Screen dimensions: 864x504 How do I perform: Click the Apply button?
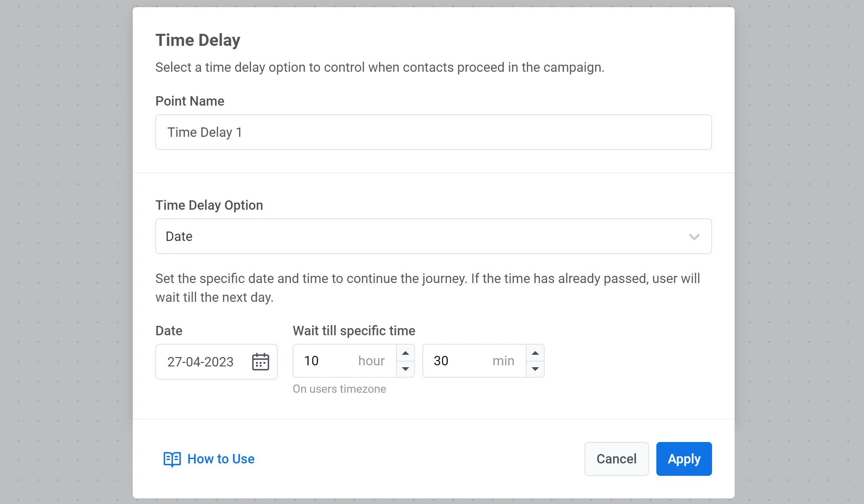(x=683, y=459)
